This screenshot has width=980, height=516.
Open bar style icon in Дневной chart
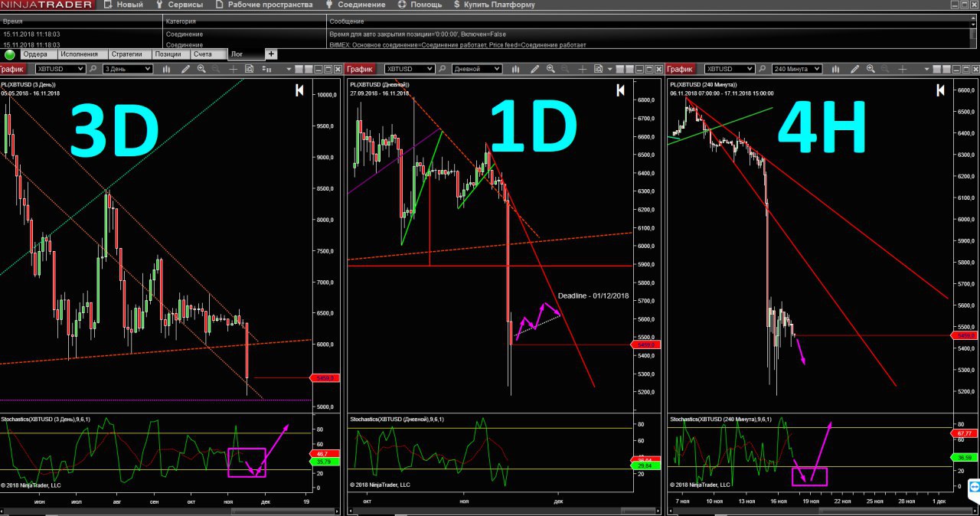pyautogui.click(x=515, y=69)
